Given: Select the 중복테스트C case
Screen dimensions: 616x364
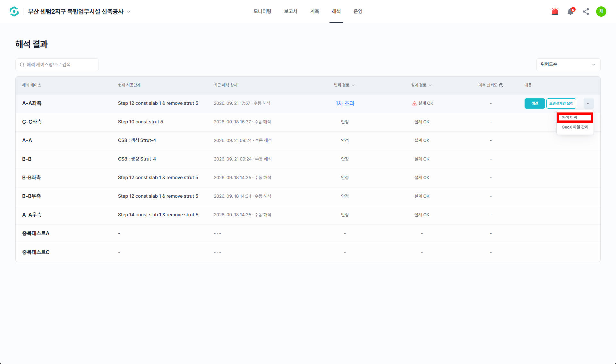Looking at the screenshot, I should [36, 252].
